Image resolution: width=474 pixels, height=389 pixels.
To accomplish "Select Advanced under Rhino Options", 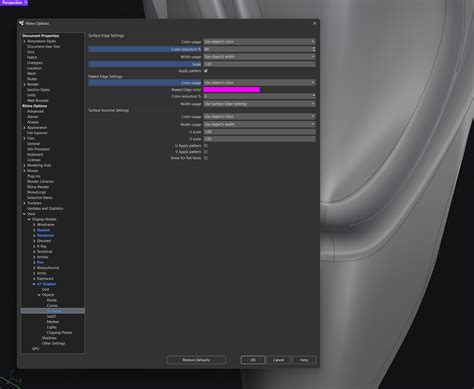I will coord(35,111).
